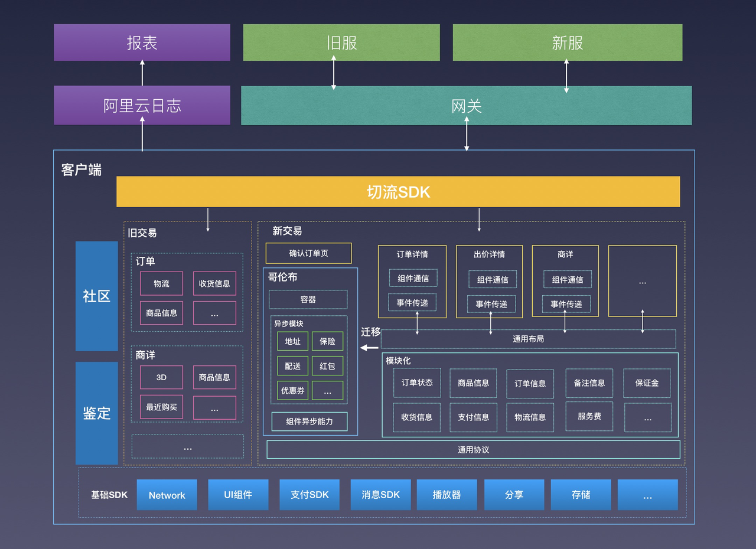The image size is (756, 549).
Task: Select the 通用布局 bar
Action: 529,339
